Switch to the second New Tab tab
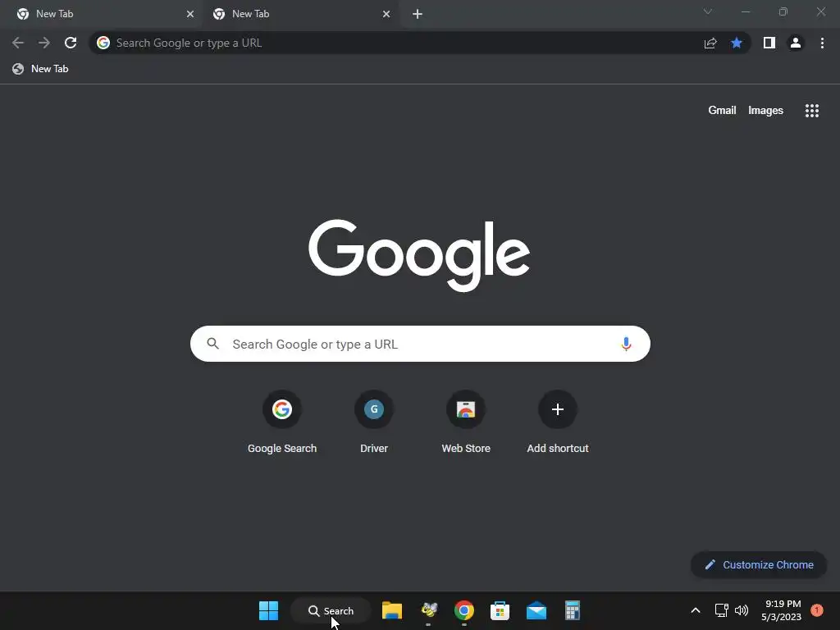The width and height of the screenshot is (840, 630). click(300, 14)
